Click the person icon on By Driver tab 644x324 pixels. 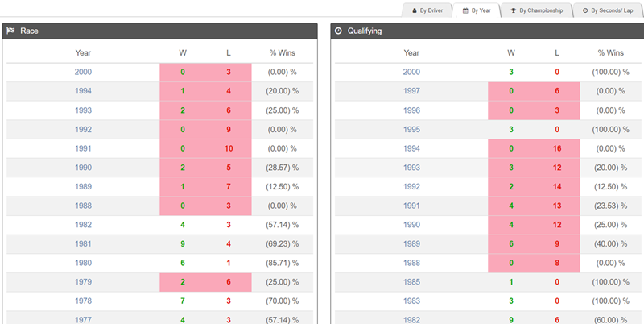(415, 10)
